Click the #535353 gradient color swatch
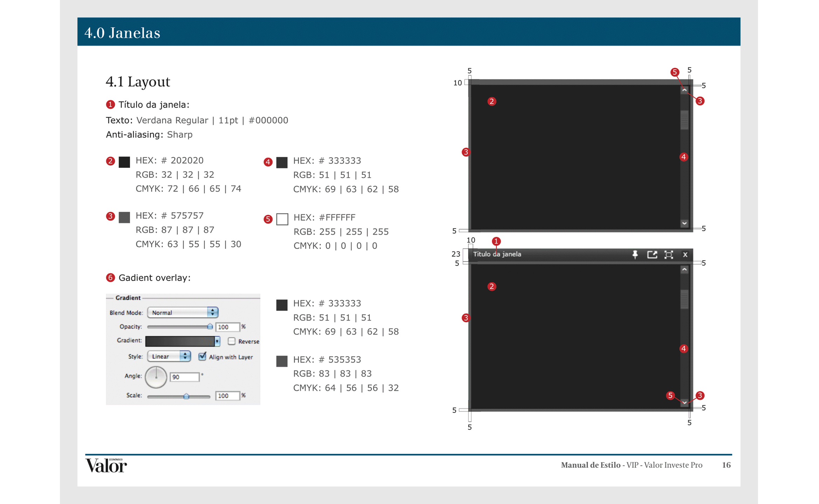The height and width of the screenshot is (504, 819). pyautogui.click(x=282, y=361)
